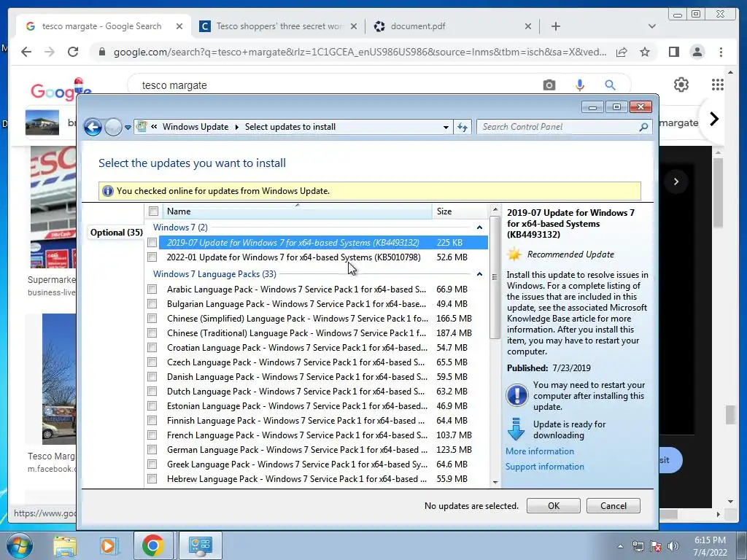Open a new Chrome tab
Screen dimensions: 747x560
[x=555, y=27]
